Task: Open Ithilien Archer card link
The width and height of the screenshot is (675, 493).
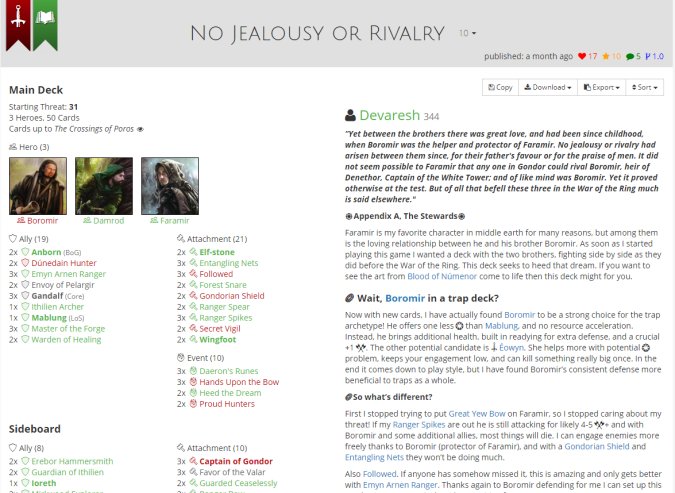Action: click(57, 307)
